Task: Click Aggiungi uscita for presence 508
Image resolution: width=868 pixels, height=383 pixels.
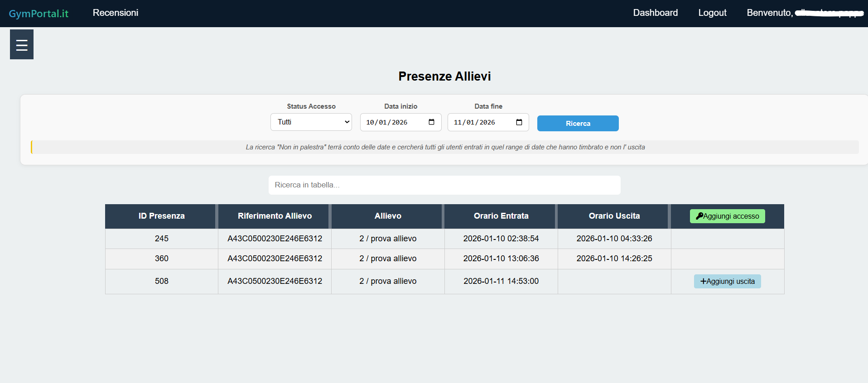Action: pyautogui.click(x=727, y=282)
